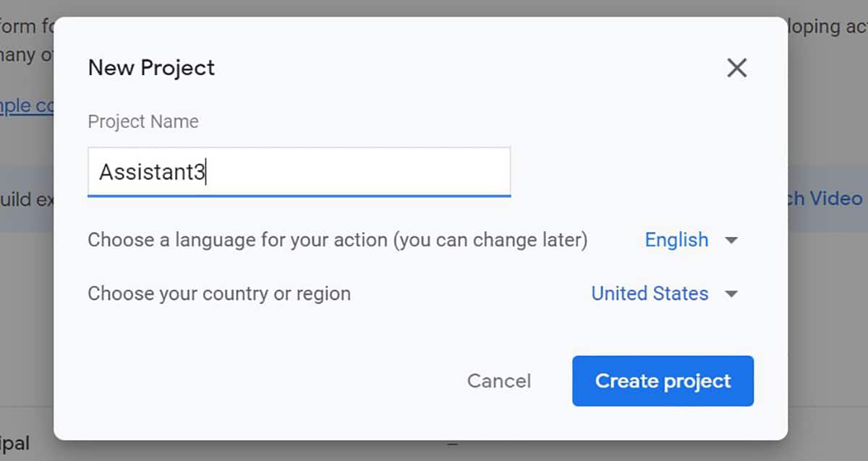The image size is (868, 461).
Task: Open the United States country dropdown
Action: click(650, 293)
